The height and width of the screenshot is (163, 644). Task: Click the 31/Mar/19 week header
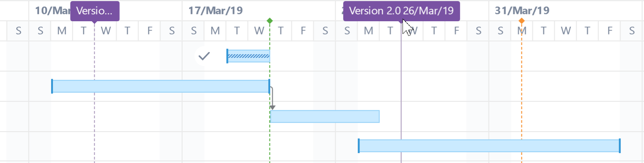[522, 11]
